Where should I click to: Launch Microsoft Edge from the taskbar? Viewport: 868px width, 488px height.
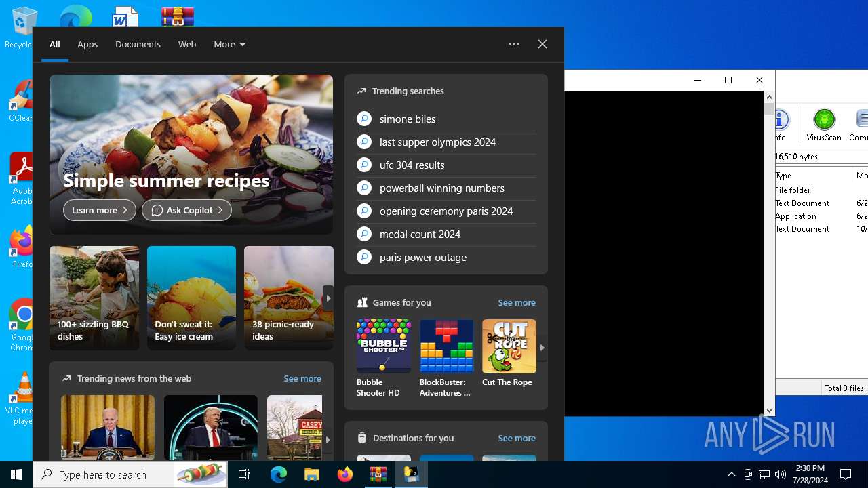(279, 474)
